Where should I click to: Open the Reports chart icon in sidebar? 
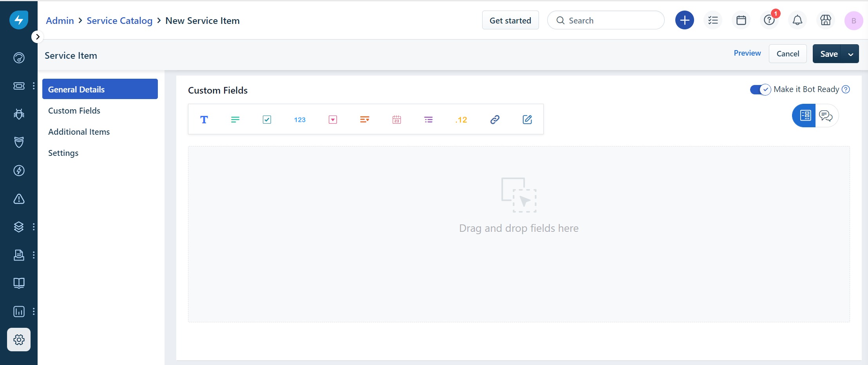click(19, 311)
